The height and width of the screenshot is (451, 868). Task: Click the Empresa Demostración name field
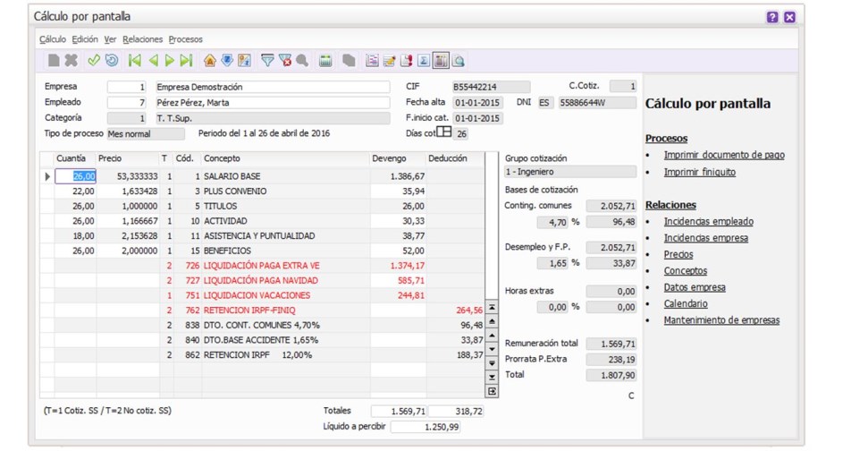272,87
